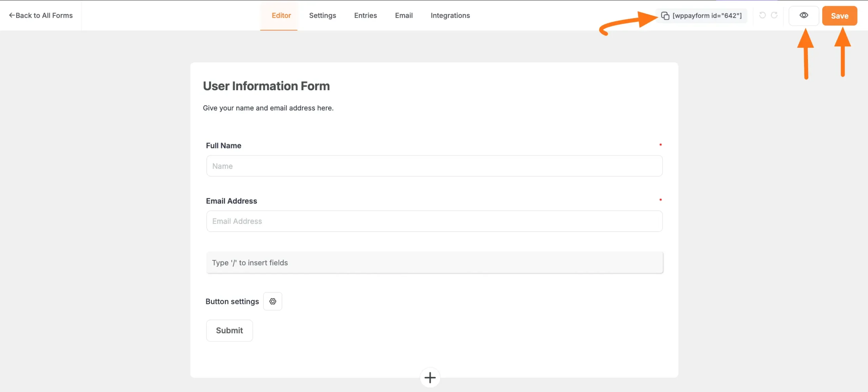
Task: Copy the form shortcode using the copy icon
Action: (665, 15)
